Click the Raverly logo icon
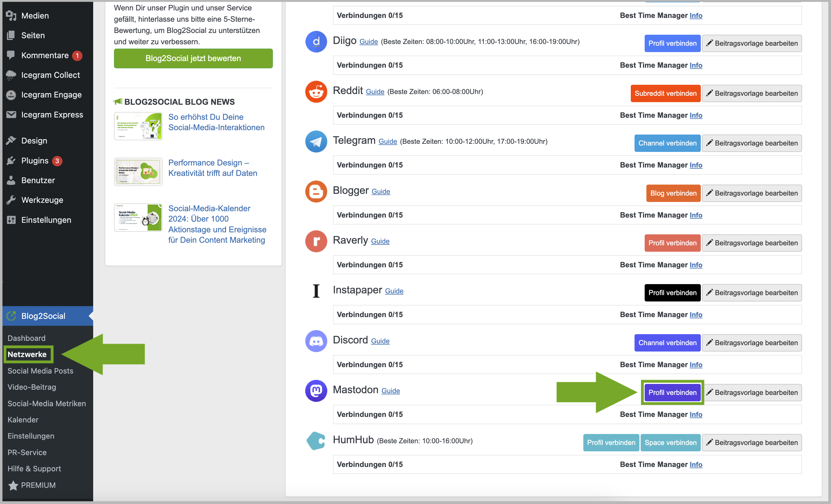The height and width of the screenshot is (504, 831). (x=316, y=241)
